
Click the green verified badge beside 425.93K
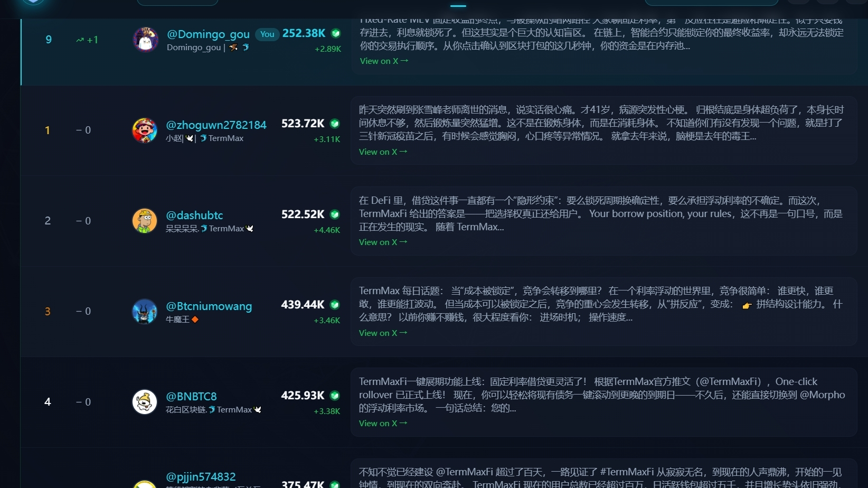[x=335, y=396]
